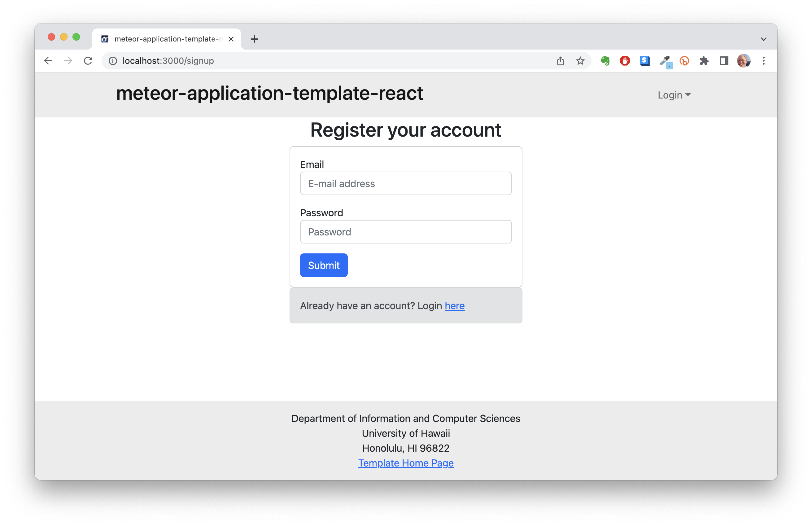
Task: Open the blue S extension
Action: pos(644,61)
